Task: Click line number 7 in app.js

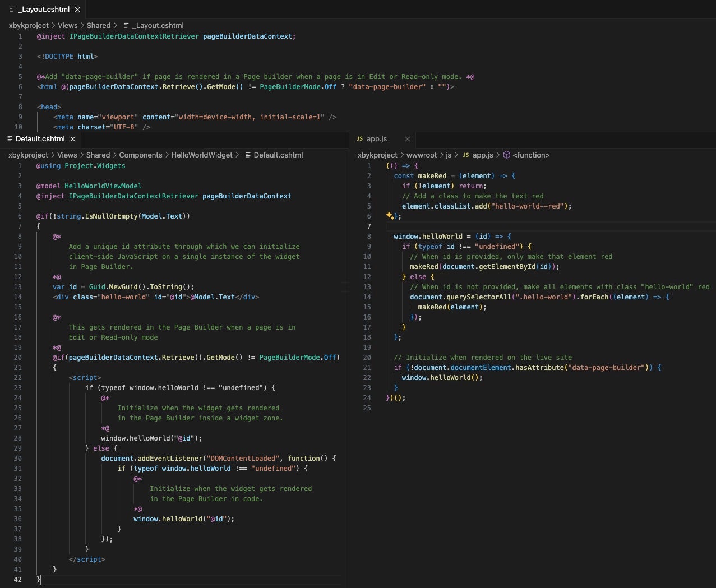Action: click(369, 226)
